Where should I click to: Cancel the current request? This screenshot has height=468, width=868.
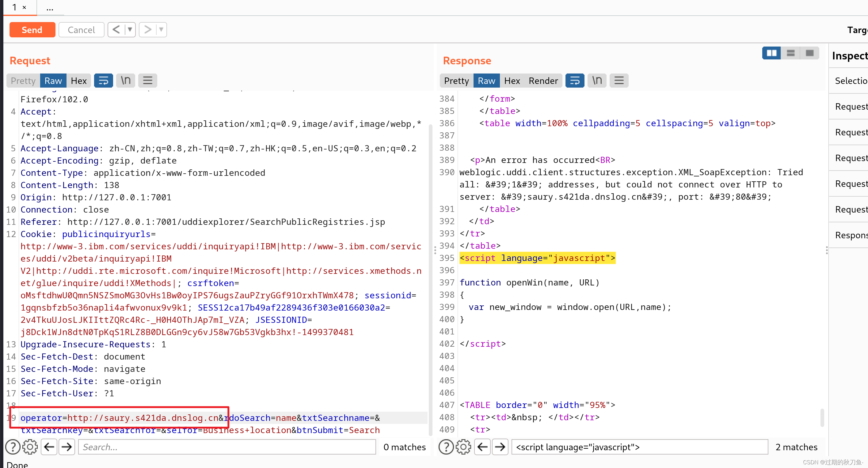coord(81,30)
